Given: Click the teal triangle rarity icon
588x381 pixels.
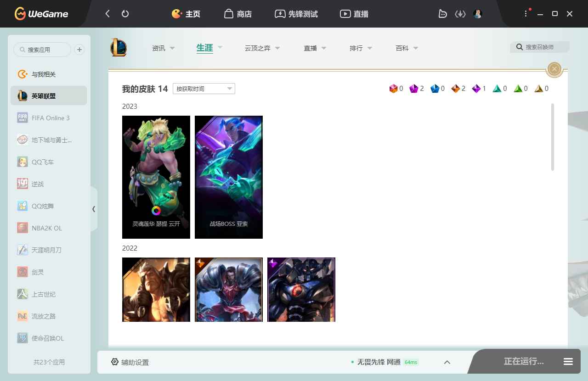Looking at the screenshot, I should click(x=497, y=89).
